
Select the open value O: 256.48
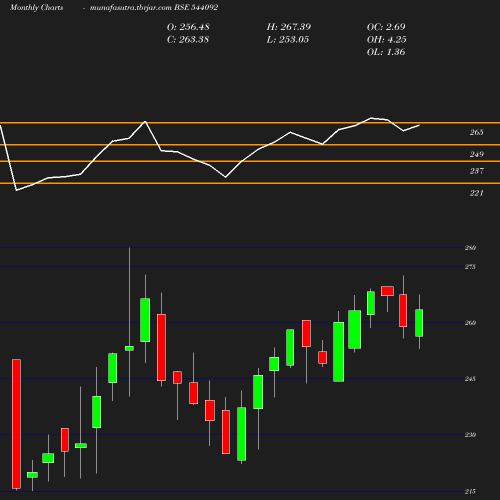point(188,27)
